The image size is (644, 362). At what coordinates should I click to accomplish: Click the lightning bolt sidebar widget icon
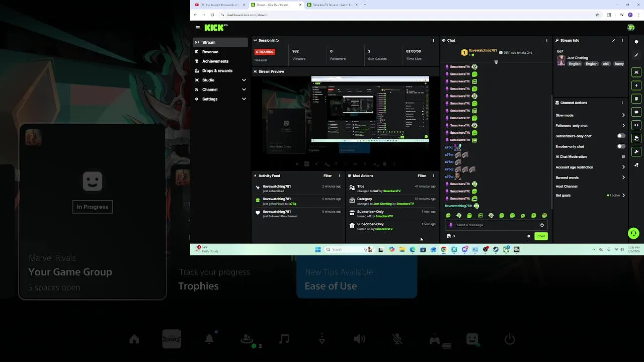(x=636, y=85)
